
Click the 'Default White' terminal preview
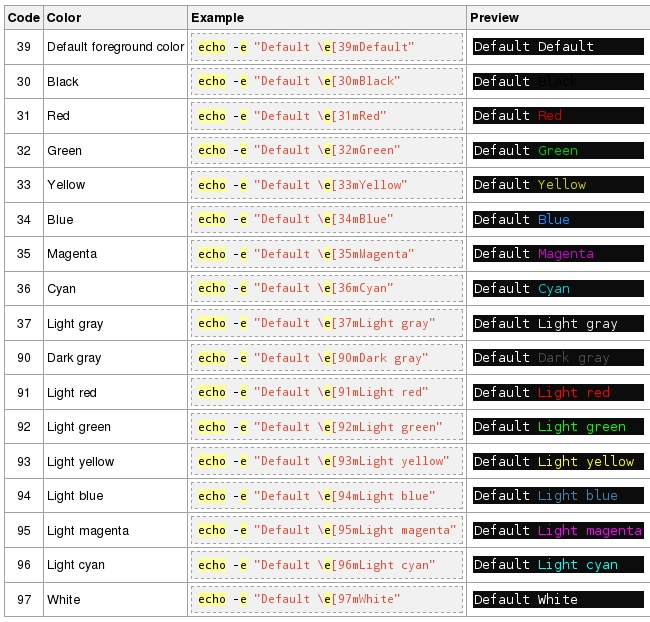558,599
